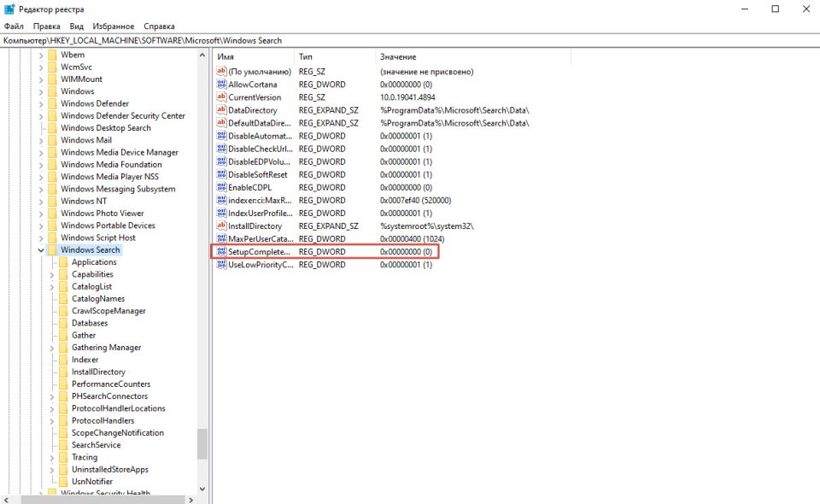
Task: Click the Имя column header
Action: (x=225, y=56)
